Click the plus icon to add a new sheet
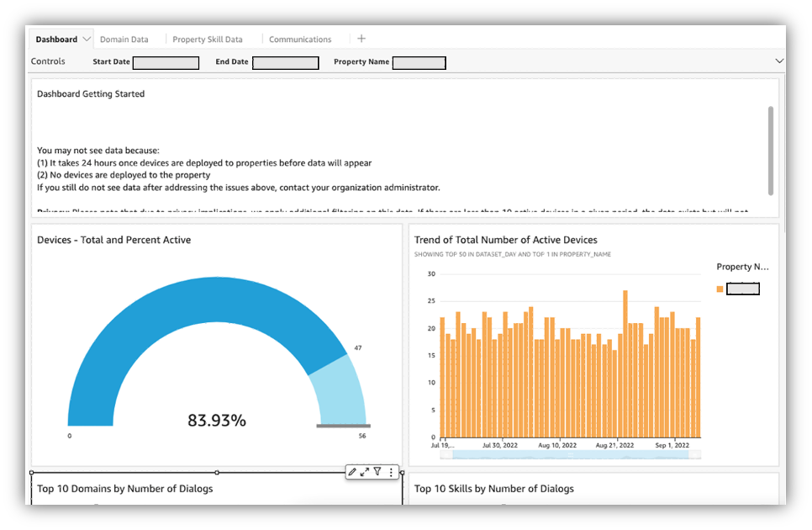Screen dimensions: 812x530 (x=361, y=38)
